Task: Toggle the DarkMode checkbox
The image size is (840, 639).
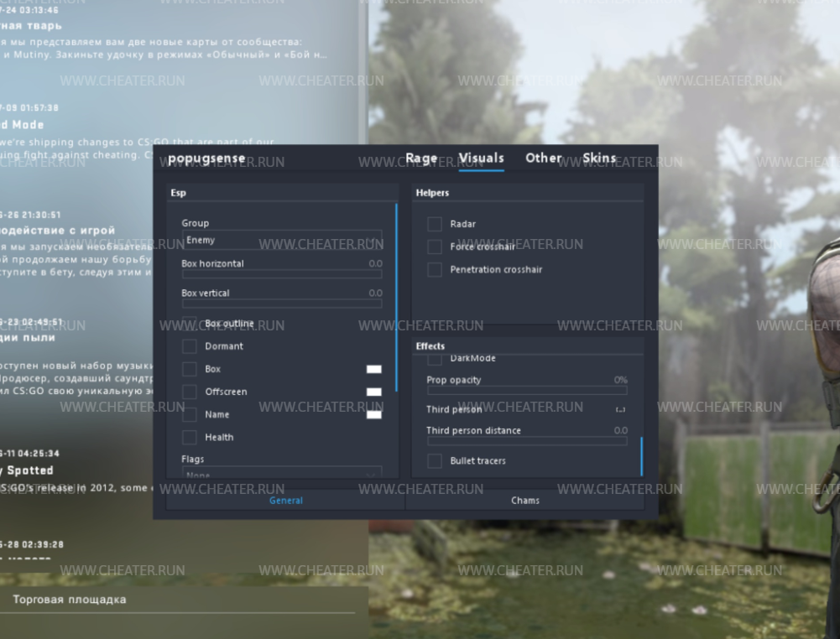Action: pyautogui.click(x=435, y=359)
